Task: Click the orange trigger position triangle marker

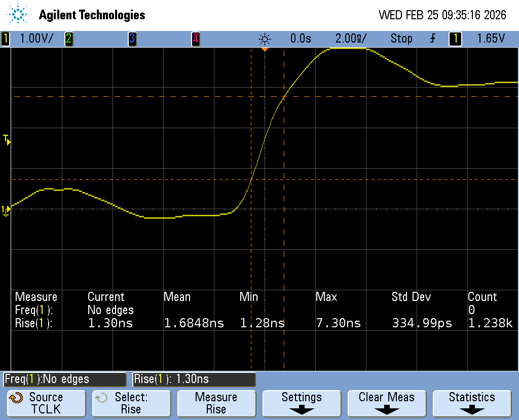Action: click(265, 50)
